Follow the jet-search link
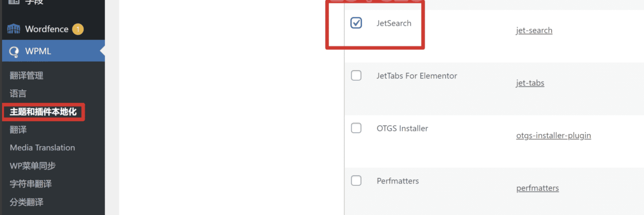The height and width of the screenshot is (215, 644). point(534,30)
